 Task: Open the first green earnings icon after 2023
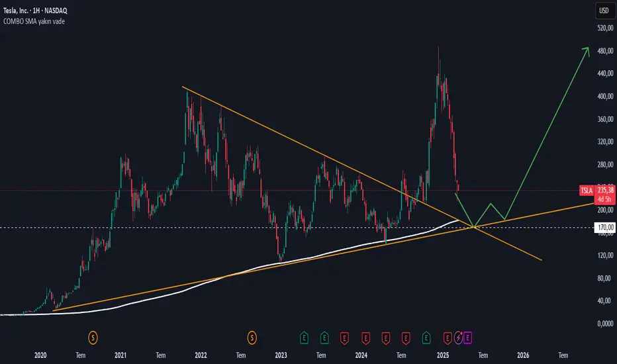[304, 338]
